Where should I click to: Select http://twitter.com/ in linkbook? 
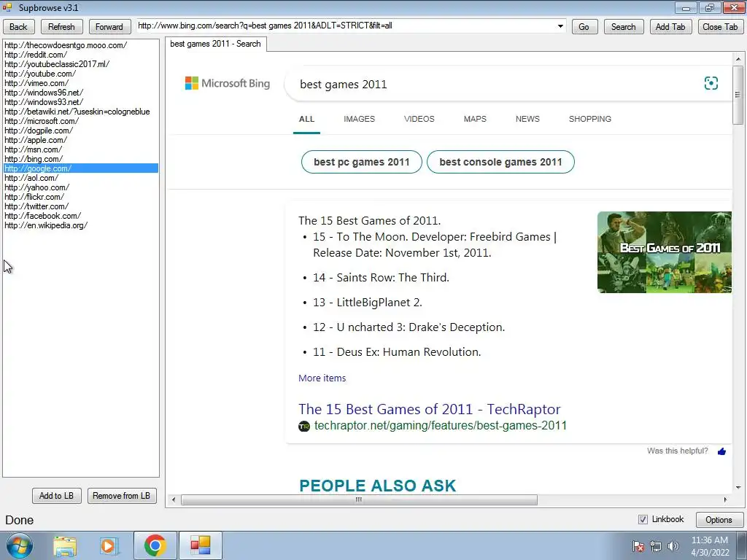pyautogui.click(x=36, y=206)
